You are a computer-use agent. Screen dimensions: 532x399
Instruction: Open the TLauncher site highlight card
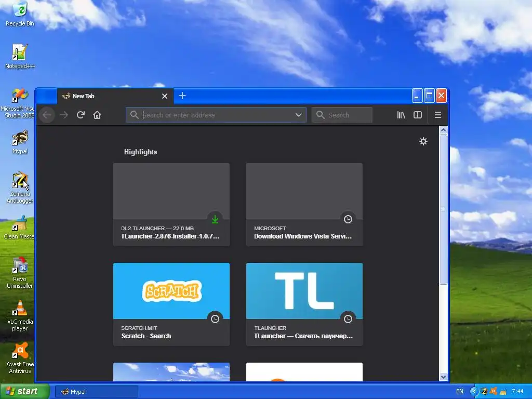click(x=304, y=304)
